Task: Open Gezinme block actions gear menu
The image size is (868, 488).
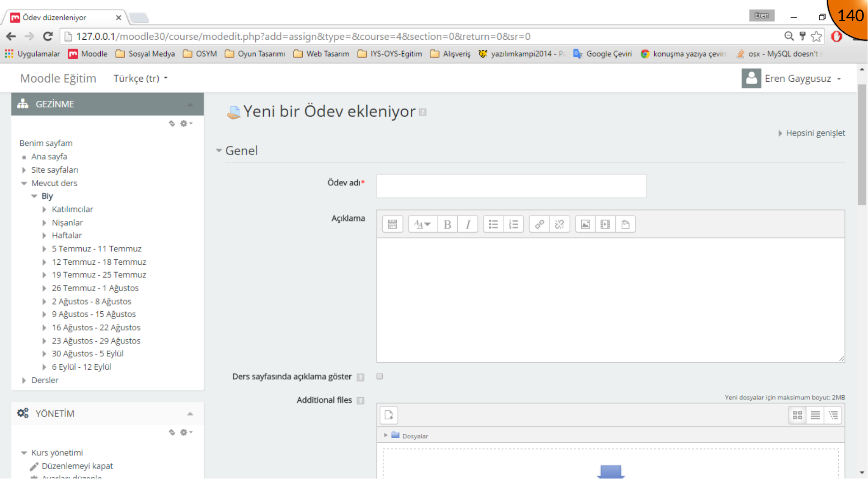Action: click(186, 123)
